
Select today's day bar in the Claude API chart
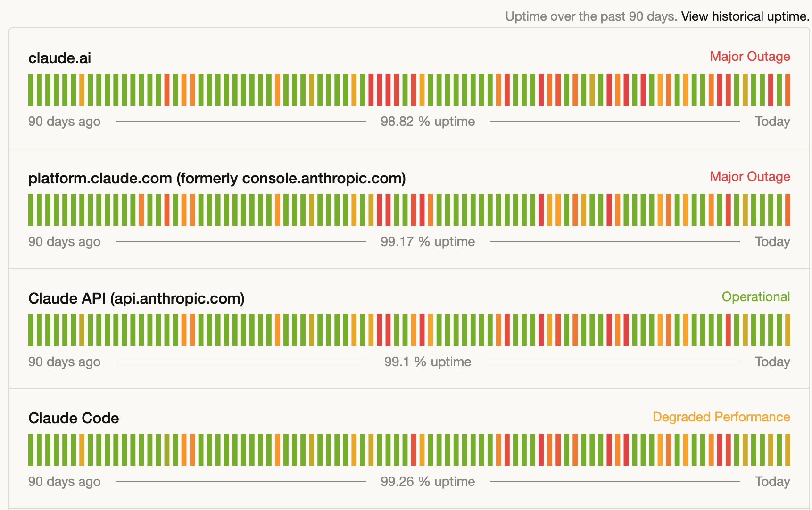coord(787,330)
